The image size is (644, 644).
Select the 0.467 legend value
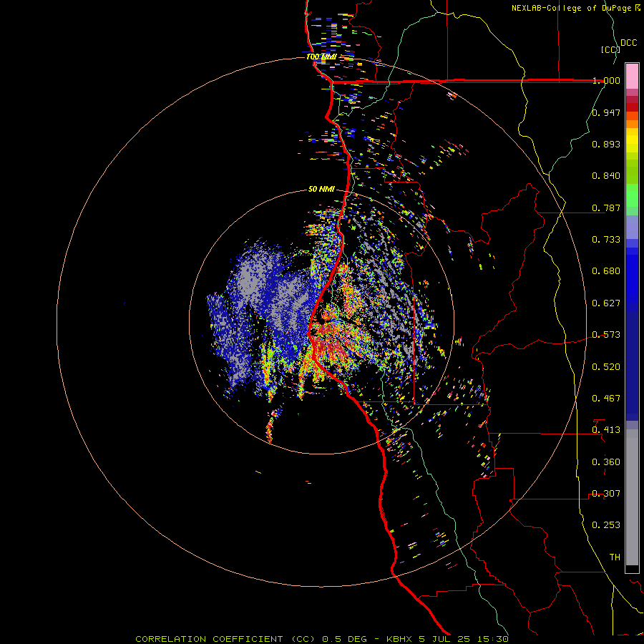coord(606,399)
